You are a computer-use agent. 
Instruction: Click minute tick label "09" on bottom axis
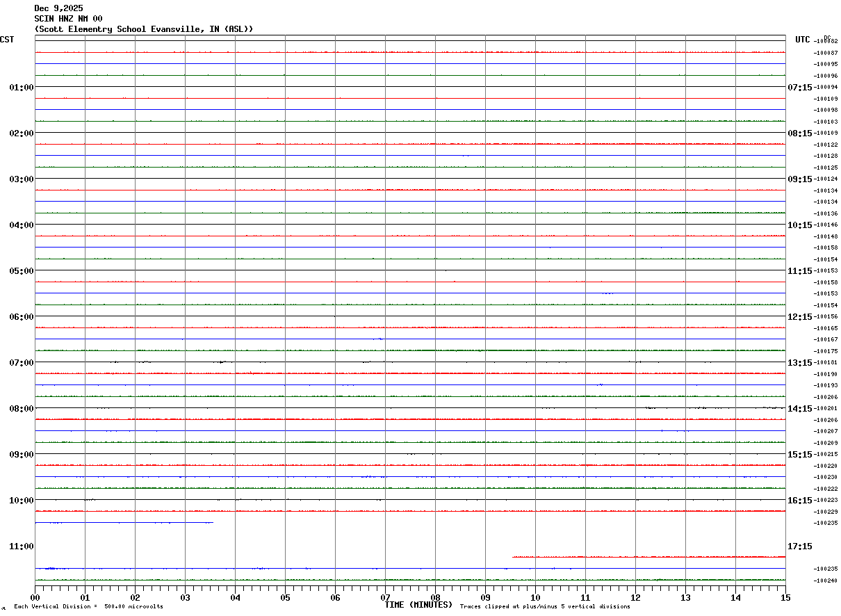coord(485,598)
